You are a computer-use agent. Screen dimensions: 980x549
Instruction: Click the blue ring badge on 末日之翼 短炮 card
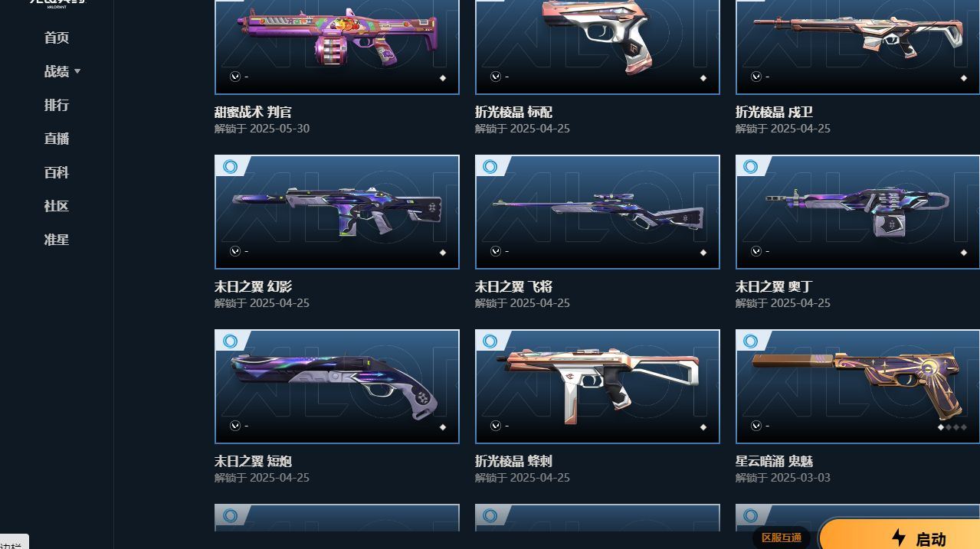point(231,341)
